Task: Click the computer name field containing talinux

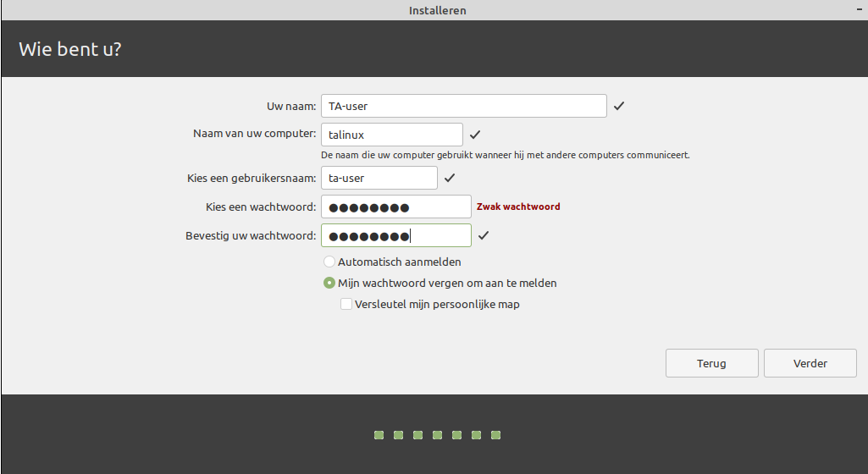Action: click(x=391, y=135)
